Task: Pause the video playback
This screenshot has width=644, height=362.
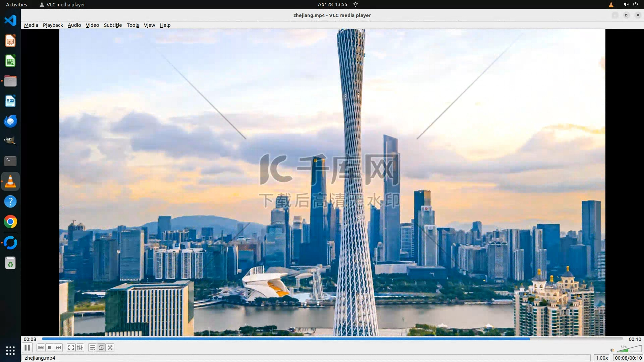Action: click(x=27, y=348)
